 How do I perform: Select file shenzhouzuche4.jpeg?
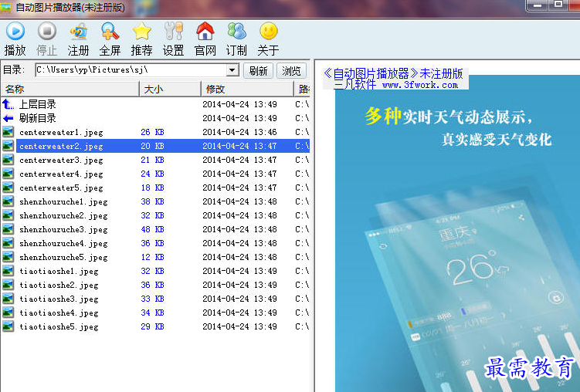point(63,243)
